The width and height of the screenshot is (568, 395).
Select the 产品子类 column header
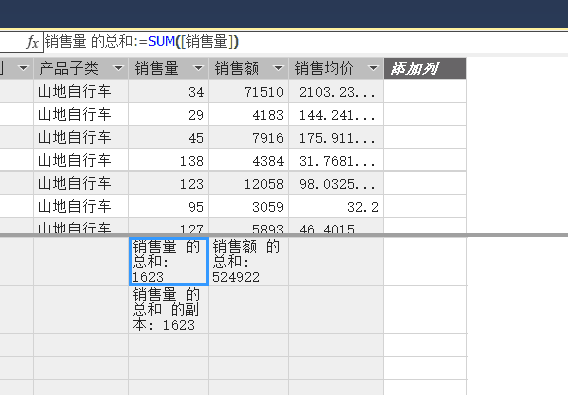pyautogui.click(x=81, y=68)
